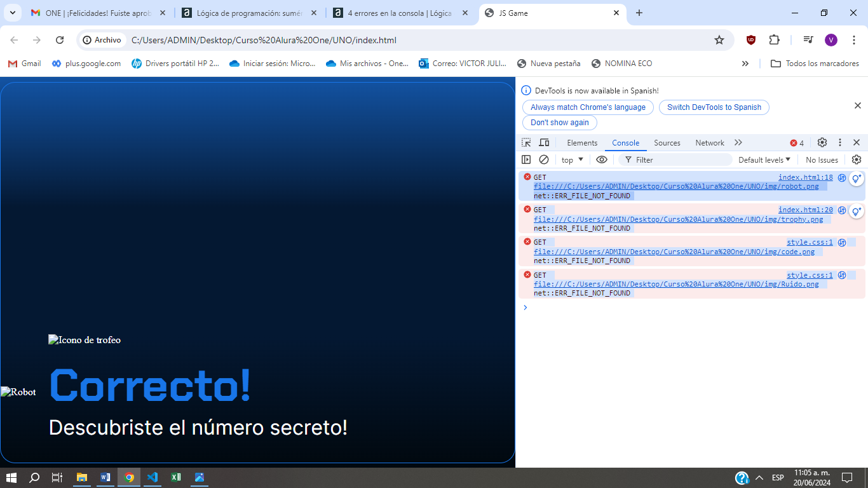The height and width of the screenshot is (488, 868).
Task: Open the Drivers portátil HP bookmark
Action: coord(175,64)
